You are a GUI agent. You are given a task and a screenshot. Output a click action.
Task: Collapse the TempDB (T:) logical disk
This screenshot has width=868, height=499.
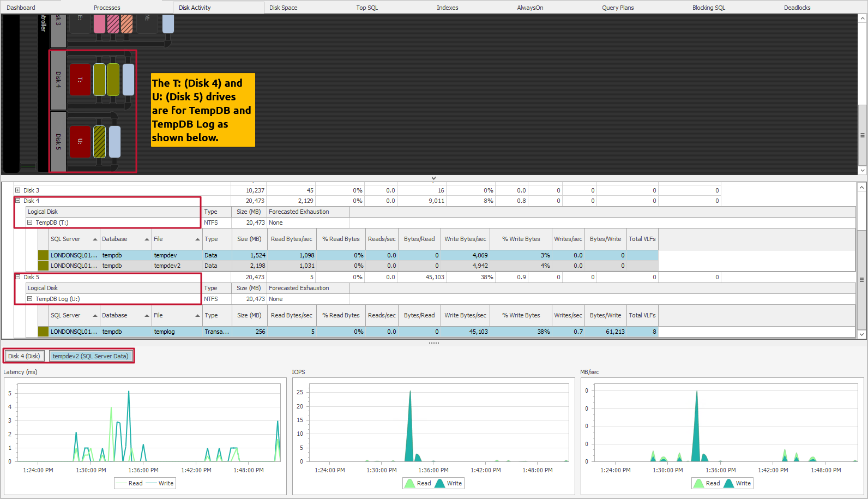tap(29, 223)
